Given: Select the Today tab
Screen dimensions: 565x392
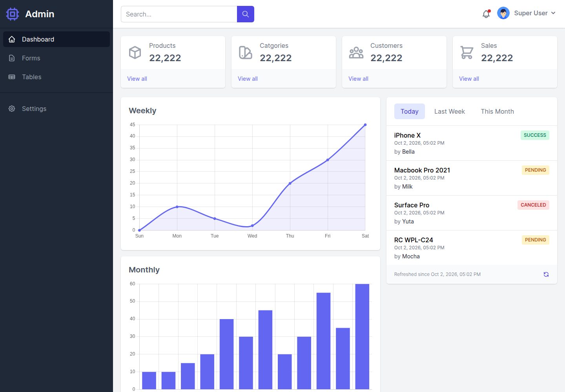Looking at the screenshot, I should (x=410, y=111).
